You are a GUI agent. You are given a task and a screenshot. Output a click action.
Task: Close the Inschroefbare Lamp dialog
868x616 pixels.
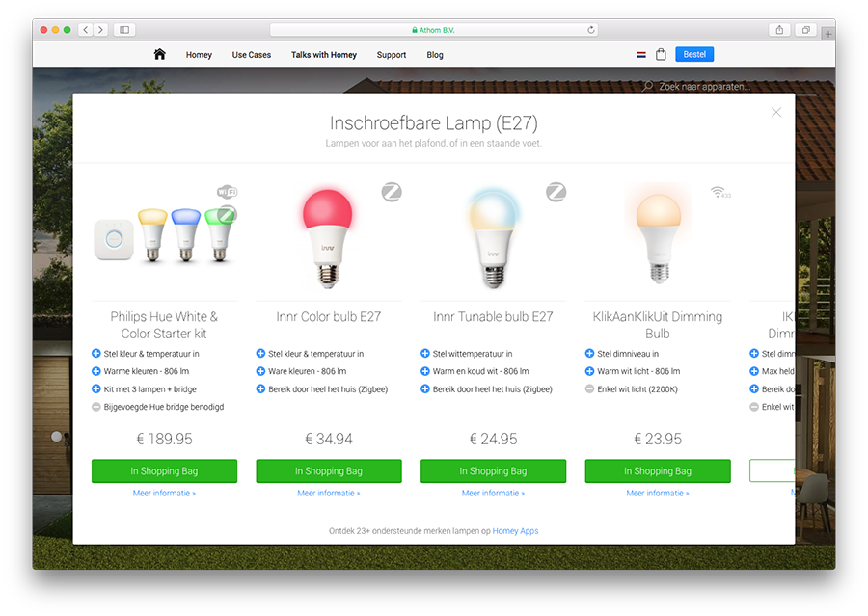tap(776, 113)
